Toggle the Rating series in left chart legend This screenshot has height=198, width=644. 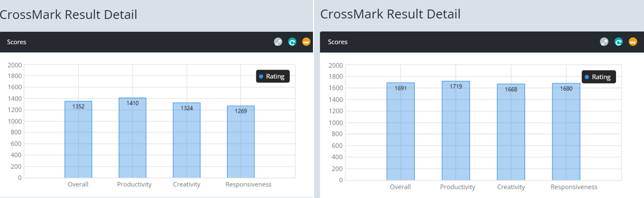tap(273, 76)
